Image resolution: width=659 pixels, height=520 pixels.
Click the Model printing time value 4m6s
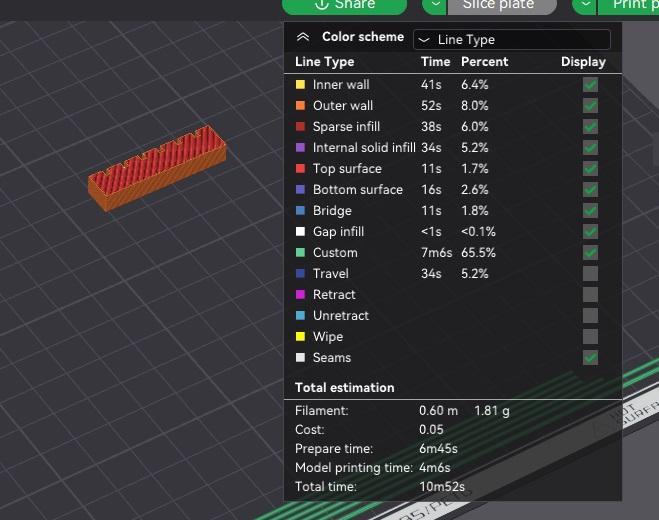(x=435, y=468)
